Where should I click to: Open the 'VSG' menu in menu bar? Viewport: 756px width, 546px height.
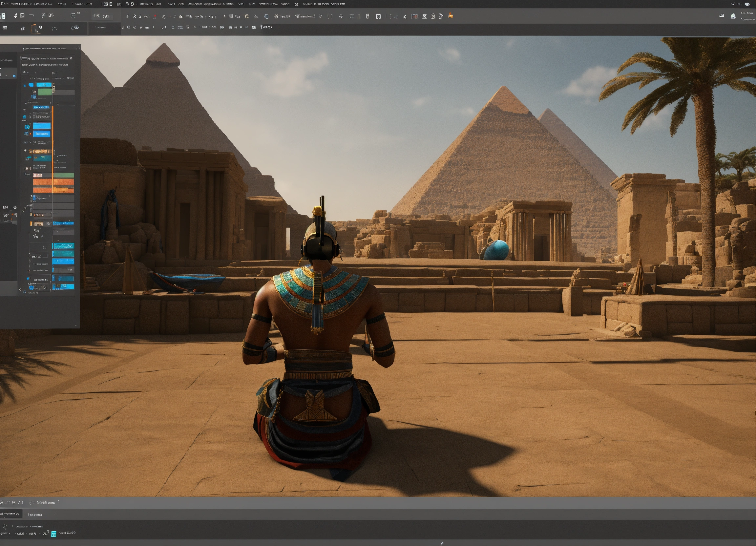point(62,4)
